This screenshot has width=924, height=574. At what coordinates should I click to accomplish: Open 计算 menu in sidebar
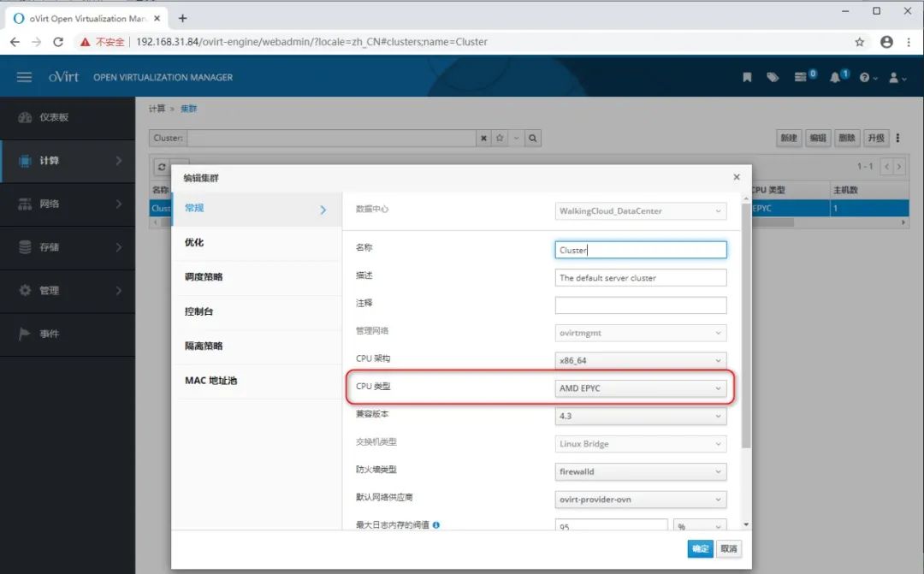tap(68, 161)
